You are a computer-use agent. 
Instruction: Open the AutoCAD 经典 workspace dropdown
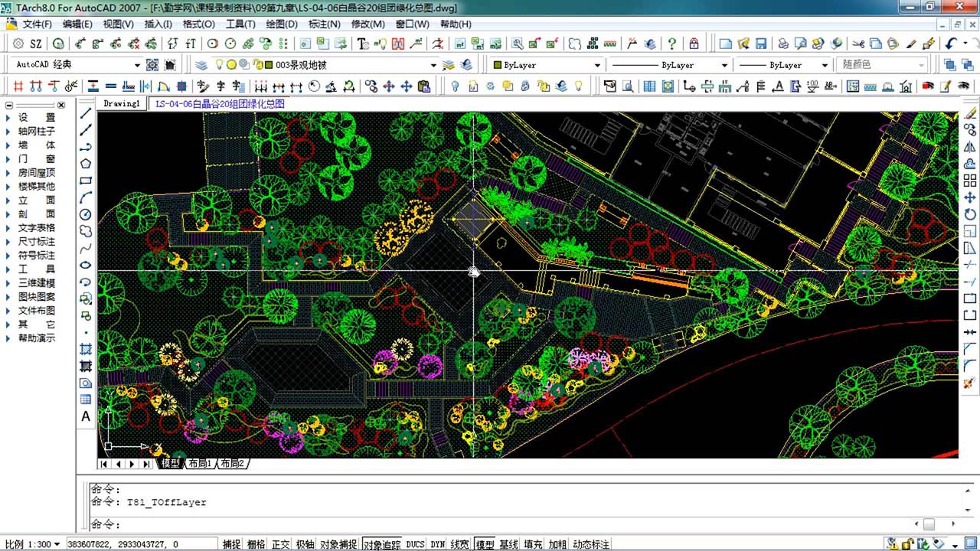click(137, 65)
